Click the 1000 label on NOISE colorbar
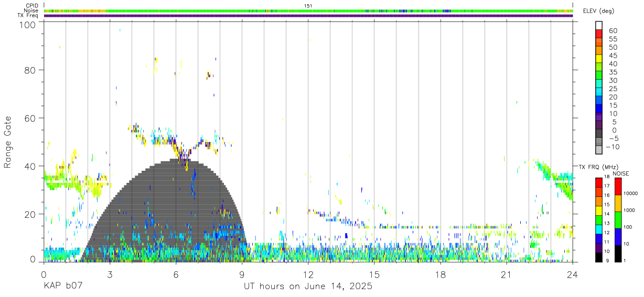The image size is (644, 297). click(629, 210)
